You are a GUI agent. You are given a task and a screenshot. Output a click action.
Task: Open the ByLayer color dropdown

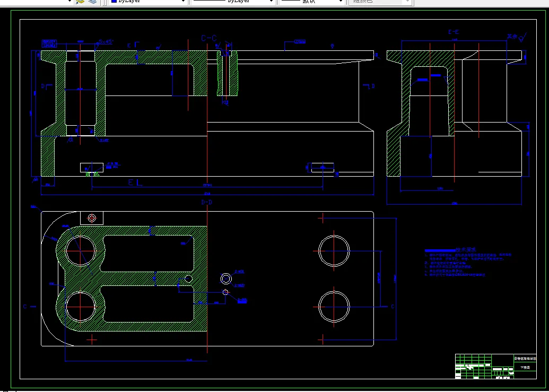coord(149,2)
